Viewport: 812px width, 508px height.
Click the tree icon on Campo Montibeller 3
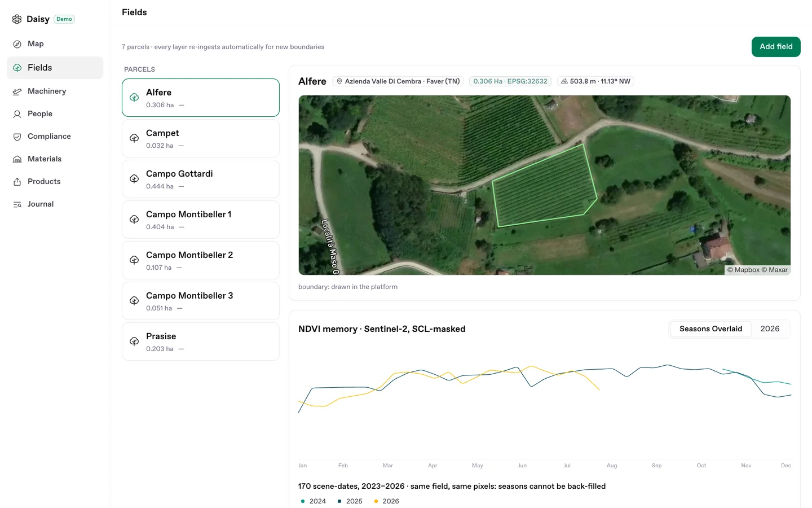[134, 301]
